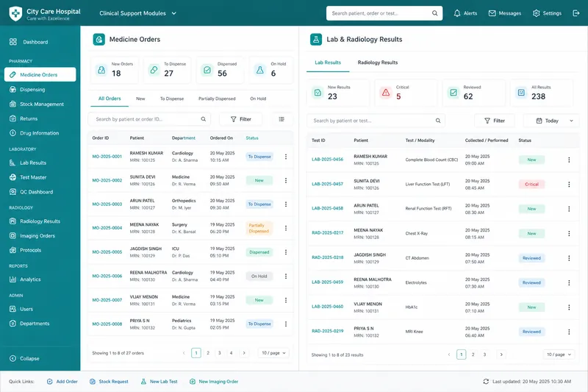Open the Alerts bell icon
The height and width of the screenshot is (392, 588).
pyautogui.click(x=456, y=13)
